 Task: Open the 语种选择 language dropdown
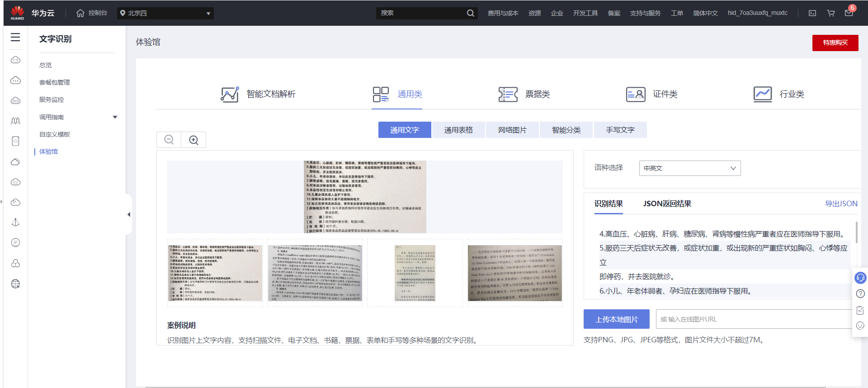[x=690, y=168]
